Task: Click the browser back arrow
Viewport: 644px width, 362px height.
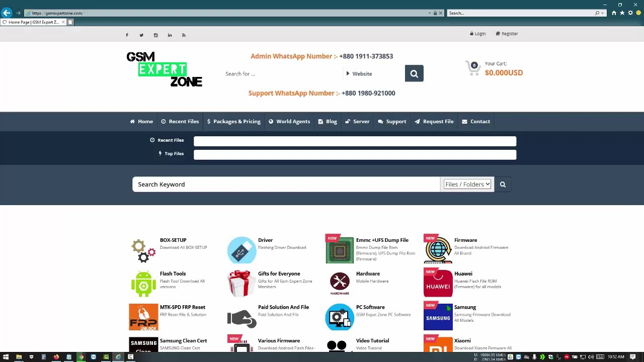Action: [x=7, y=13]
